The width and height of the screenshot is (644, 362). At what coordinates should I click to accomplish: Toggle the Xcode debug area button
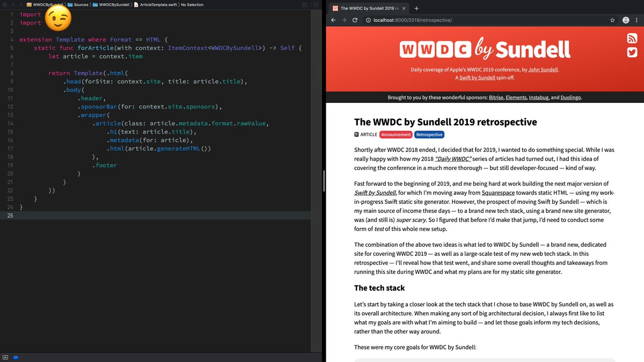(5, 357)
